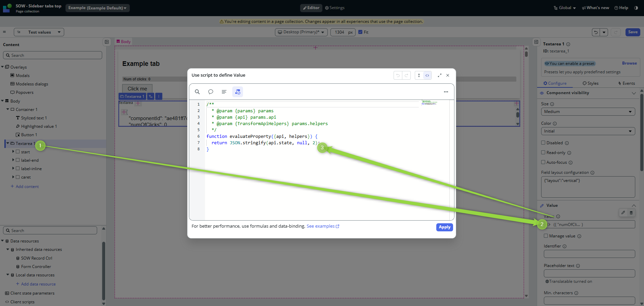Enable the Read-only checkbox

point(543,152)
